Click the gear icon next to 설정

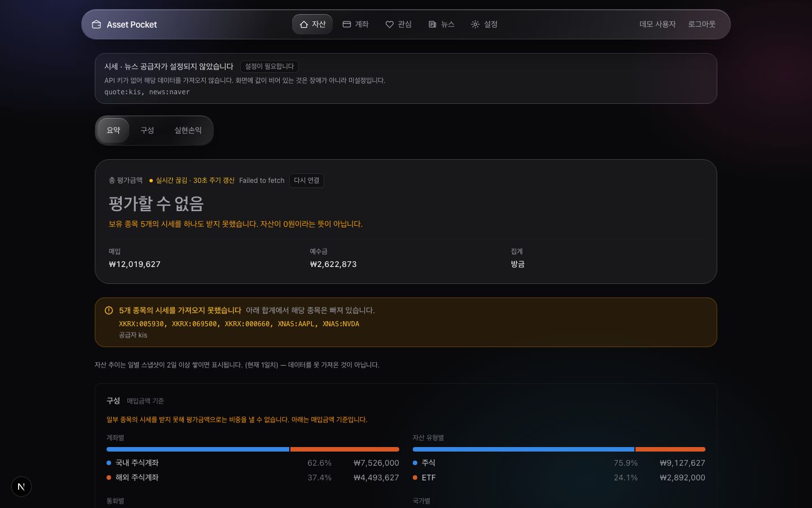point(475,24)
